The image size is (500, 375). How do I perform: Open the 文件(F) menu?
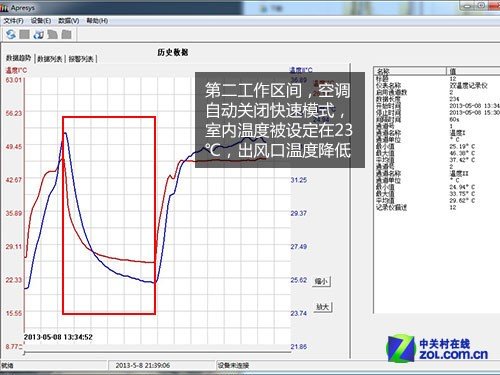[14, 21]
